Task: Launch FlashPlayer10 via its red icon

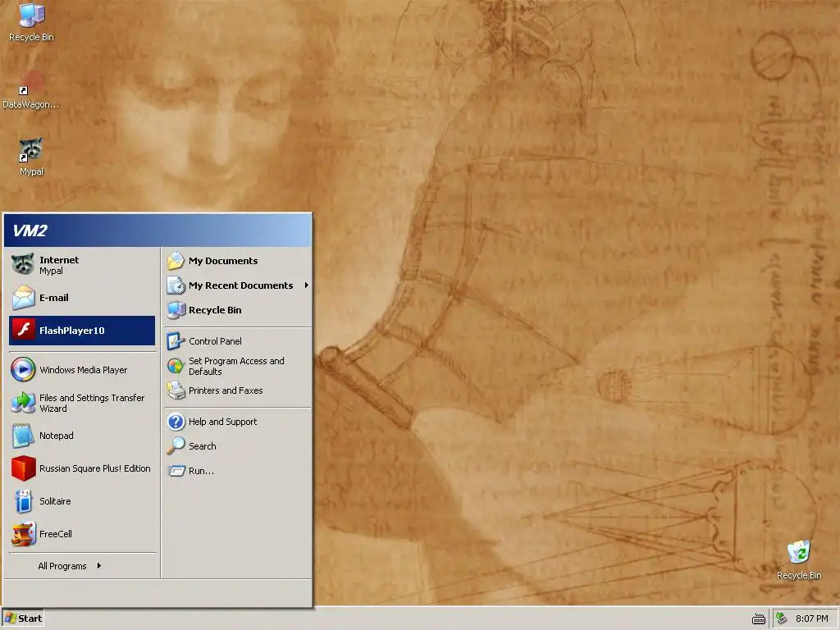Action: coord(23,330)
